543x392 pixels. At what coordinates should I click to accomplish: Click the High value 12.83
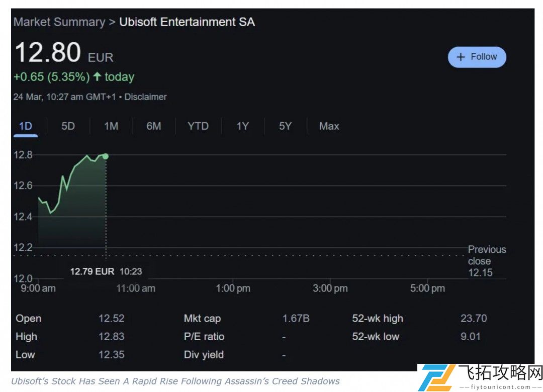point(112,336)
